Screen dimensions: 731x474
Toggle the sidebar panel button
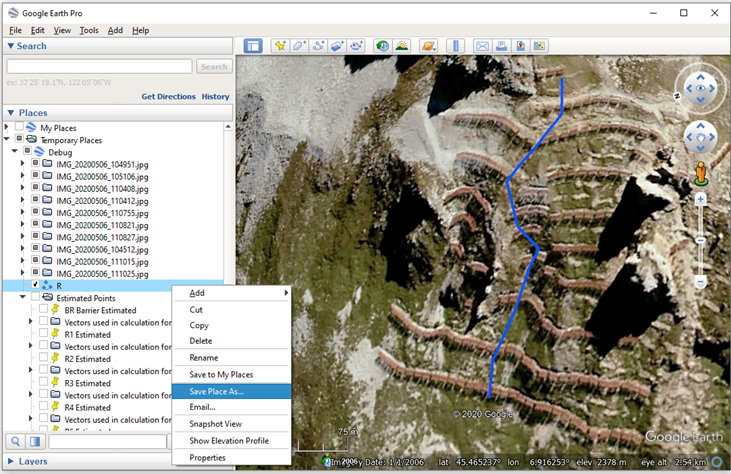click(253, 46)
